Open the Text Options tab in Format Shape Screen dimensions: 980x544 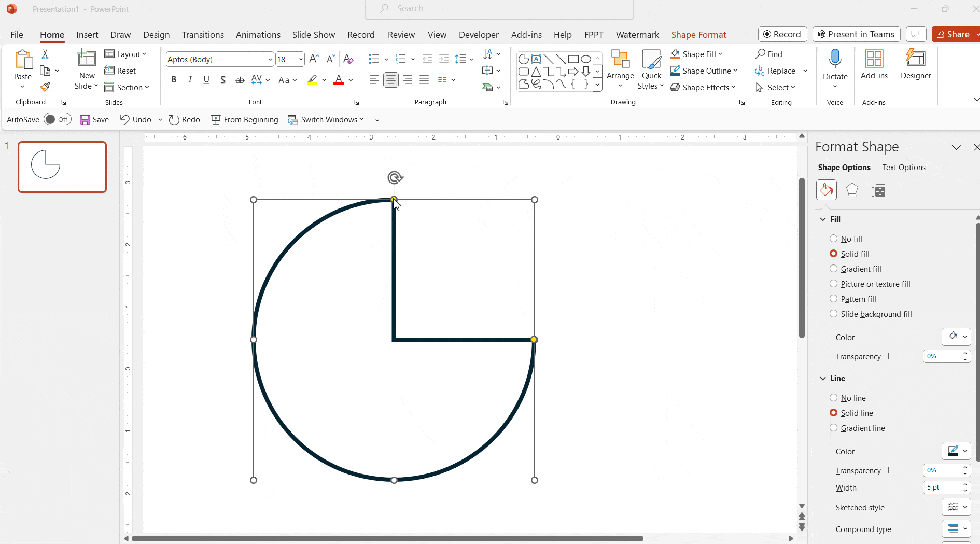click(904, 167)
